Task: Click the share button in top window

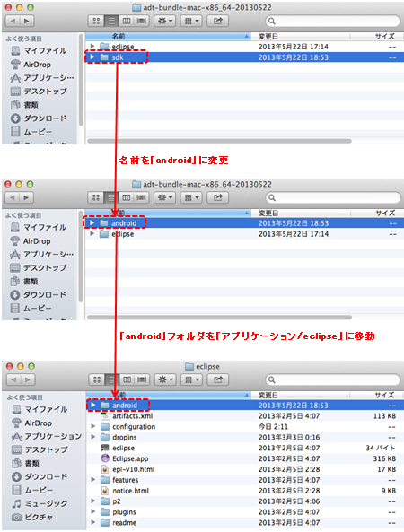Action: [217, 21]
